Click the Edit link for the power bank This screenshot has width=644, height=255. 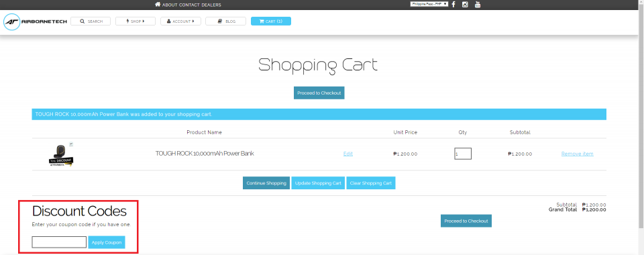point(348,154)
